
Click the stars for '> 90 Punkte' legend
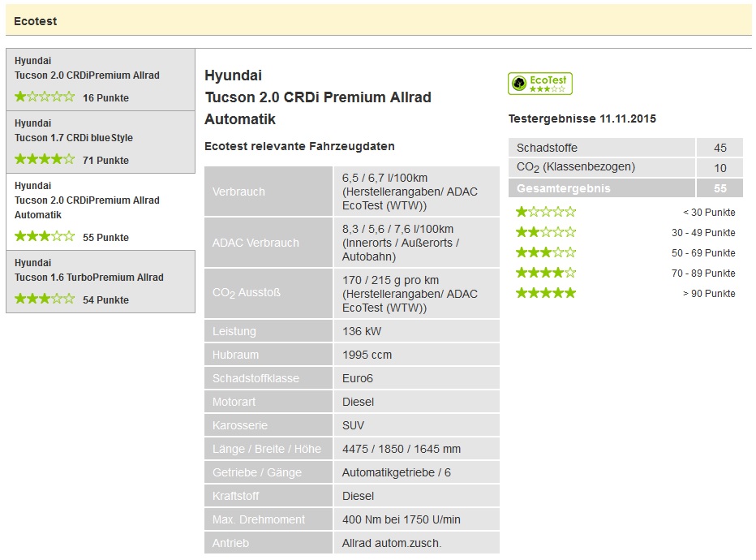pos(546,293)
